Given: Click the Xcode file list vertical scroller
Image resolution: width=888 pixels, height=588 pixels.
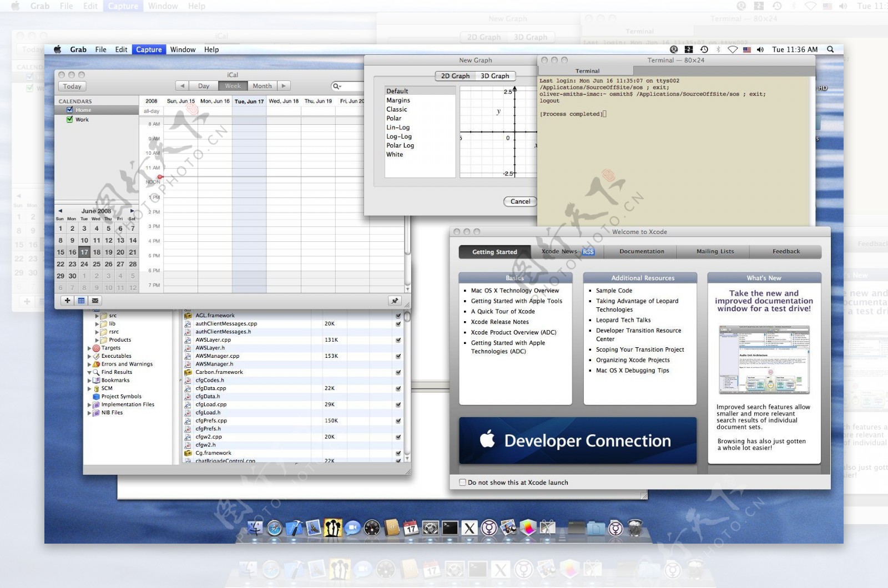Looking at the screenshot, I should click(x=407, y=317).
